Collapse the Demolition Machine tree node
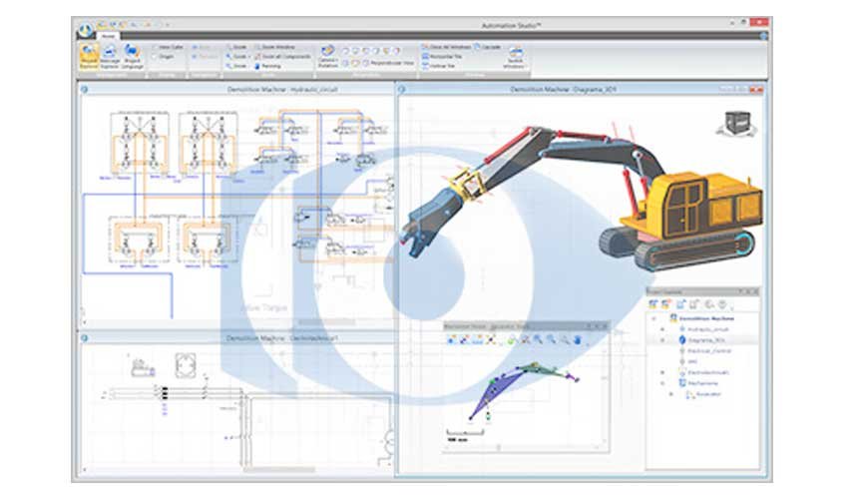Viewport: 868px width, 499px height. [653, 318]
